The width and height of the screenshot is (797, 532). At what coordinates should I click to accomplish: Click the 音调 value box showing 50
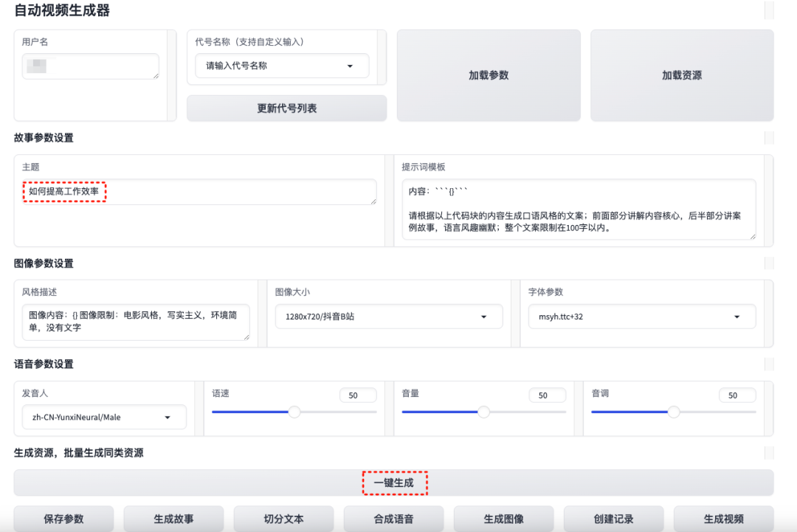(x=737, y=395)
